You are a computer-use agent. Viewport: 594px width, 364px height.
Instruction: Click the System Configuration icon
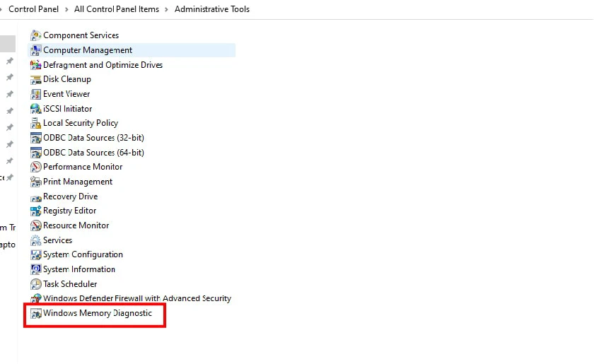(35, 255)
